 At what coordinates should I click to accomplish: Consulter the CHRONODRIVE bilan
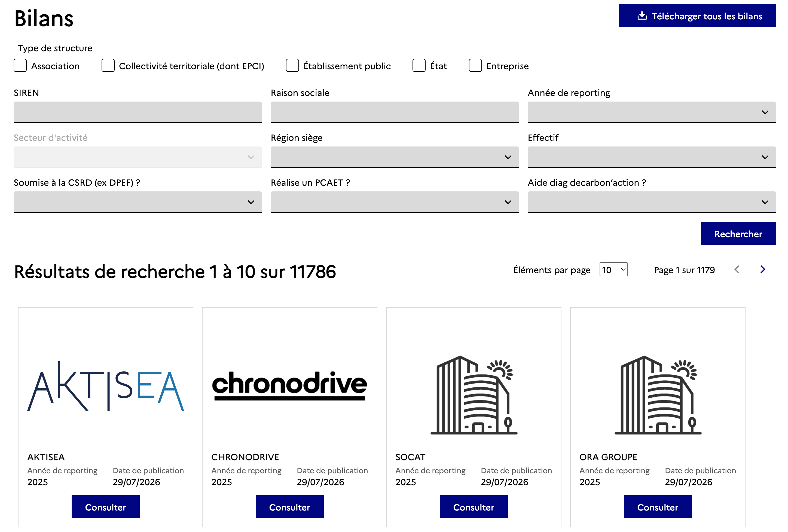tap(289, 507)
